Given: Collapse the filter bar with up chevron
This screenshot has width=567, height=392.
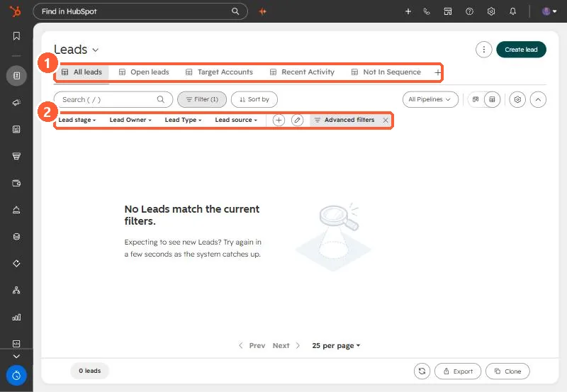Looking at the screenshot, I should [x=538, y=99].
